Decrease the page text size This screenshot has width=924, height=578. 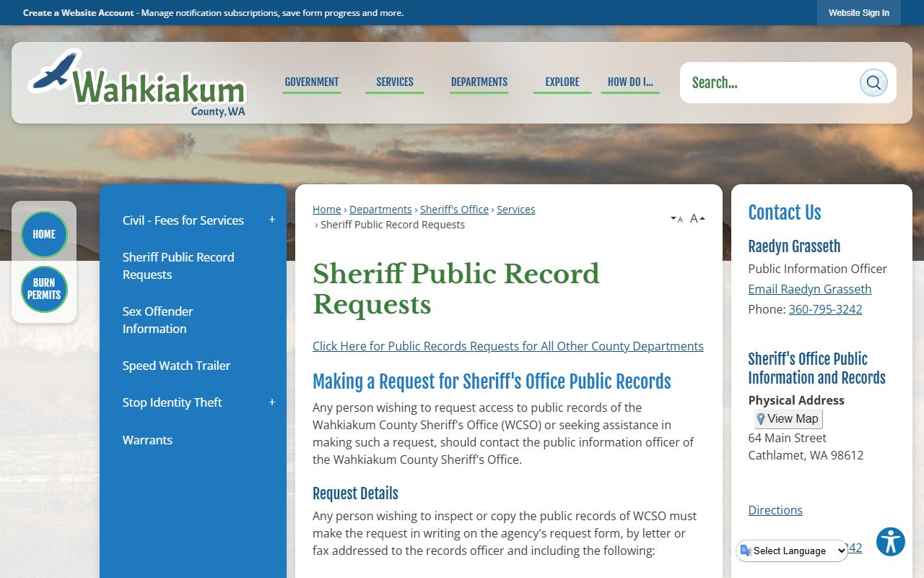tap(676, 219)
